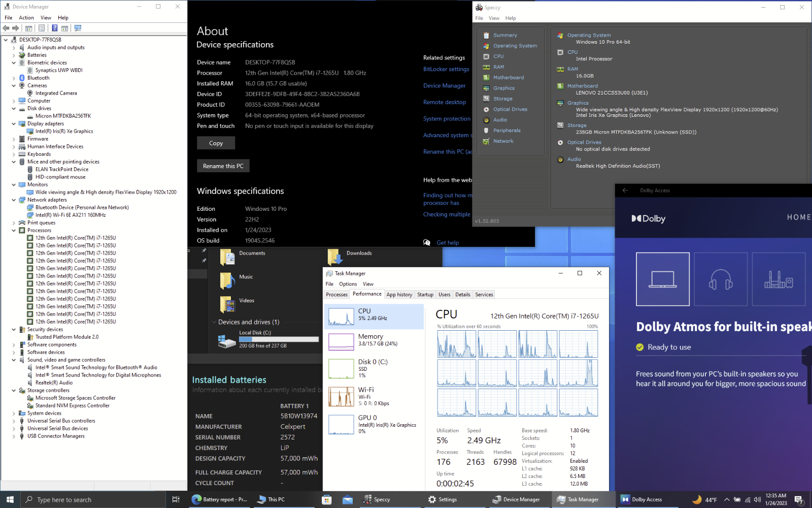Viewport: 812px width, 508px height.
Task: Open the Documents folder icon
Action: [227, 258]
